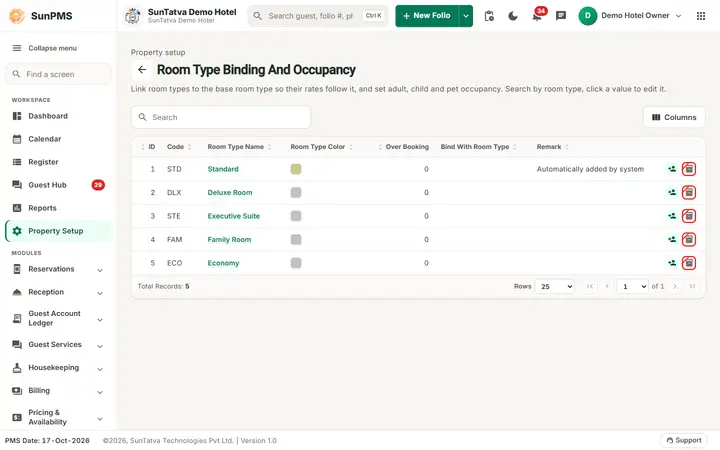Click the Collapse menu hamburger icon
The image size is (720, 450).
tap(17, 48)
